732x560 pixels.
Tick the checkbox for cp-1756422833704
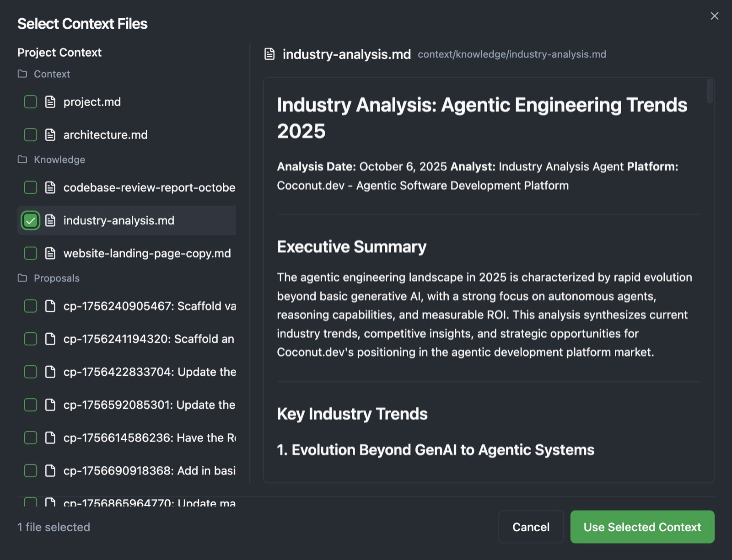[x=30, y=372]
